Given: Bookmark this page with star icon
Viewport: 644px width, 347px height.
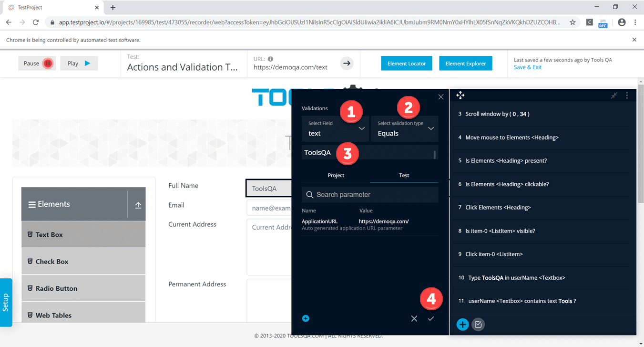Looking at the screenshot, I should (572, 22).
